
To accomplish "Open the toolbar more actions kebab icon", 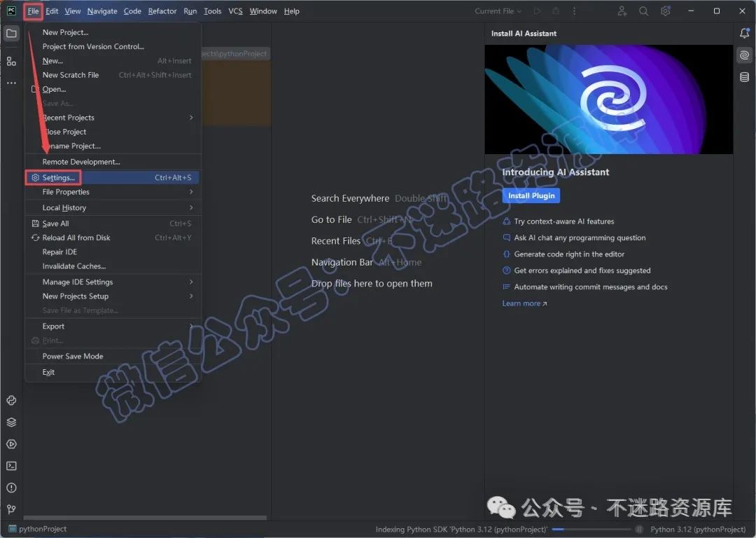I will pos(574,11).
